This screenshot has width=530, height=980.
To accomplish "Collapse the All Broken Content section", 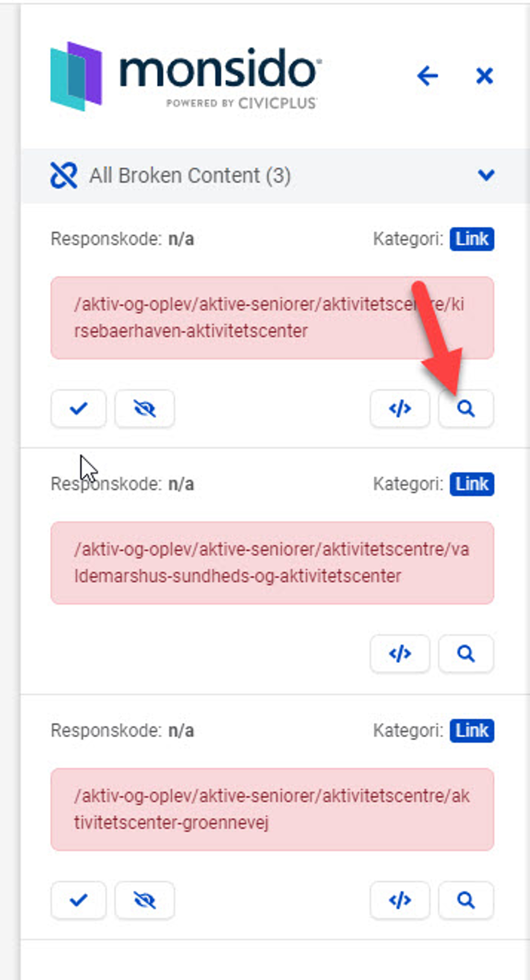I will [486, 175].
